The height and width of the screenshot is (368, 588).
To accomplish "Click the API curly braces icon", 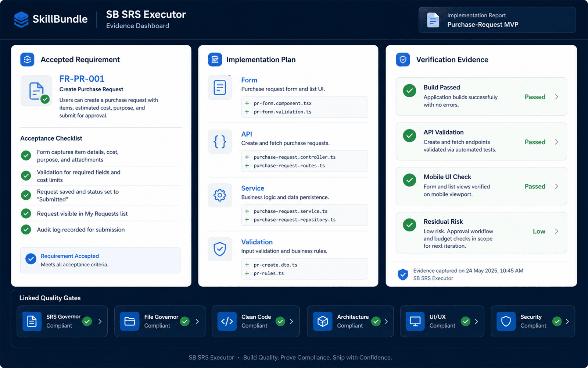I will pyautogui.click(x=220, y=142).
